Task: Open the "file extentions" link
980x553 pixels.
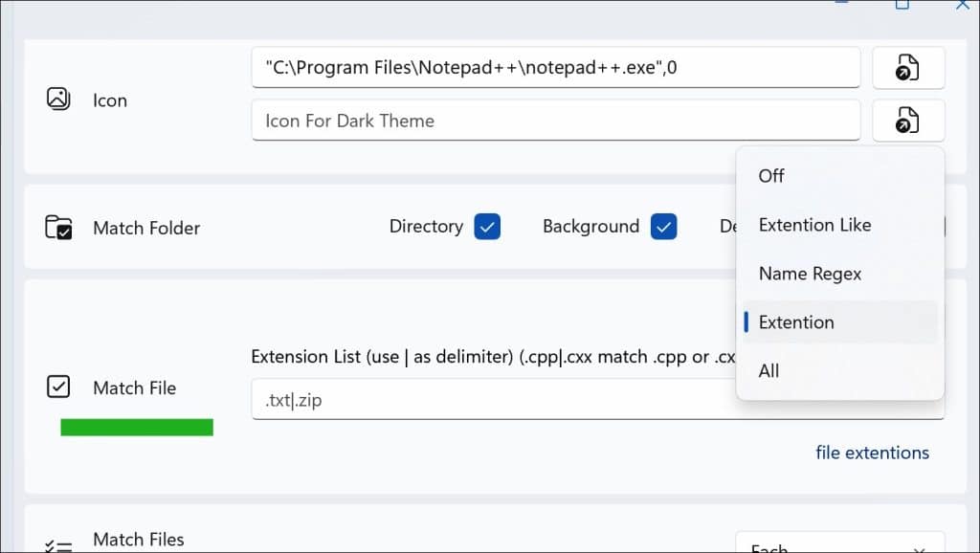Action: tap(872, 452)
